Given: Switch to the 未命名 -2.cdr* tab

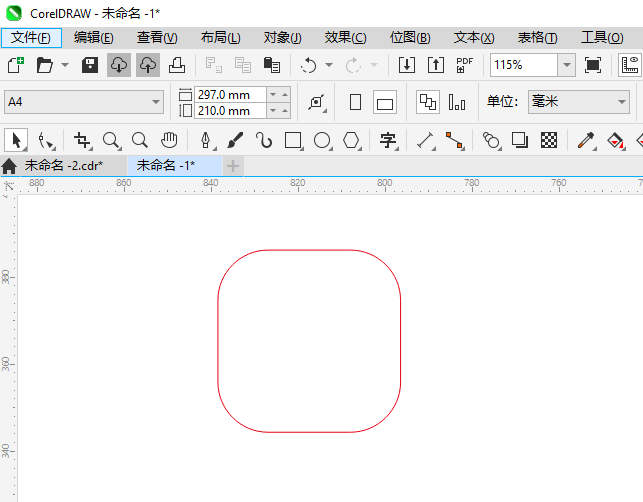Looking at the screenshot, I should [x=64, y=166].
